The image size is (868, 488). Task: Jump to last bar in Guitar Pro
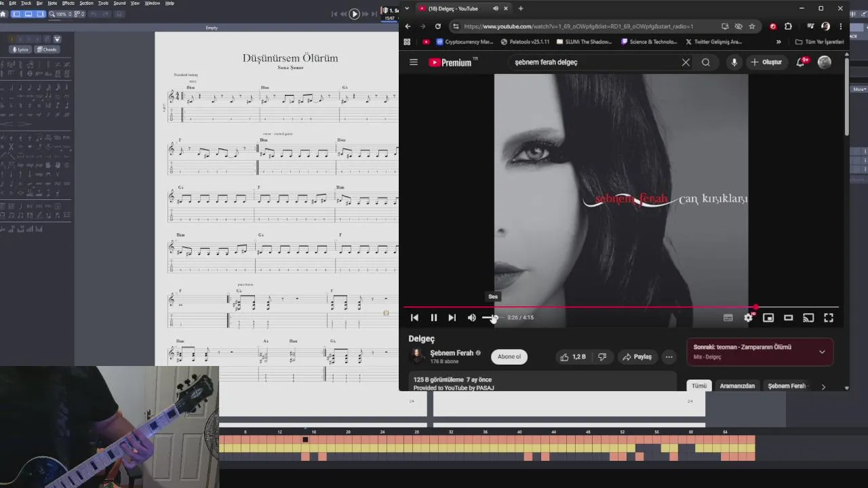(374, 14)
